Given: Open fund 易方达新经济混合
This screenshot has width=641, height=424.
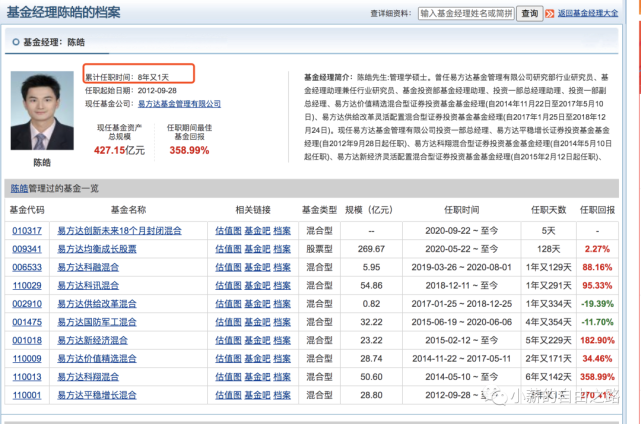Looking at the screenshot, I should pos(92,340).
